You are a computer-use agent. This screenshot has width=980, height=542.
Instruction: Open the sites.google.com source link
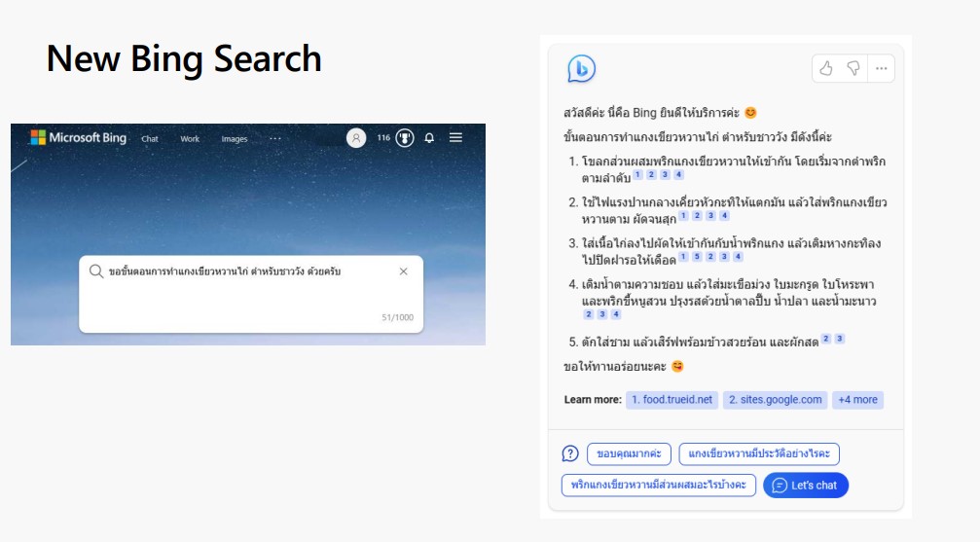click(775, 400)
